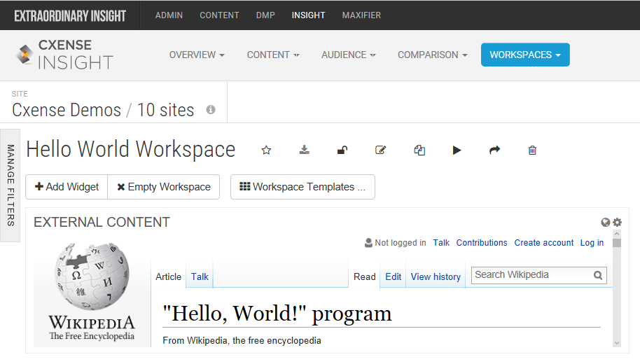Click the Add Widget button
This screenshot has width=640, height=364.
coord(67,187)
